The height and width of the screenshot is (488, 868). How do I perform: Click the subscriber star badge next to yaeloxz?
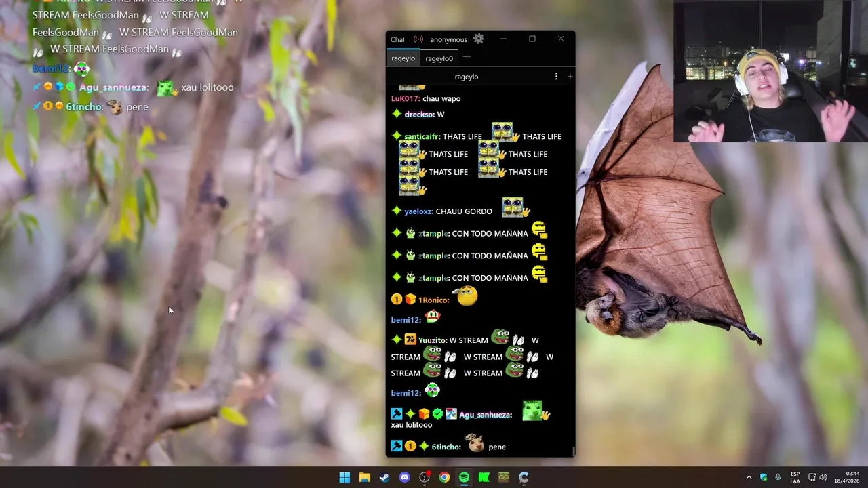[x=397, y=211]
